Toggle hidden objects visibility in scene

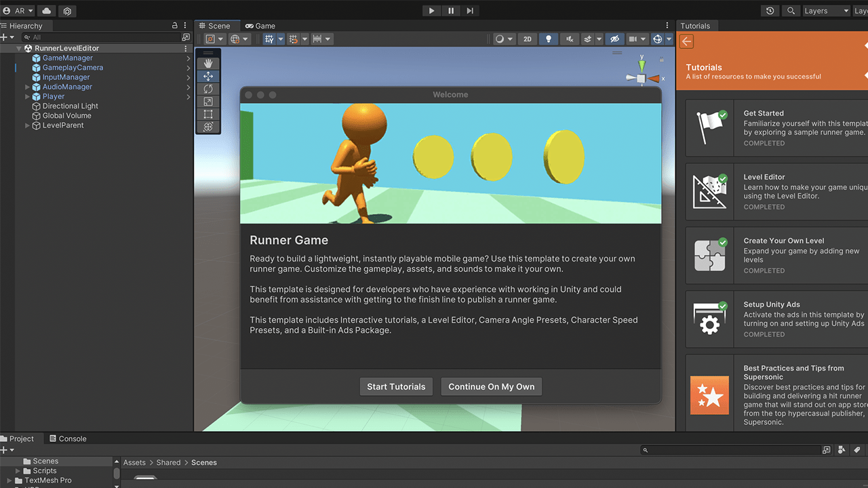point(614,39)
